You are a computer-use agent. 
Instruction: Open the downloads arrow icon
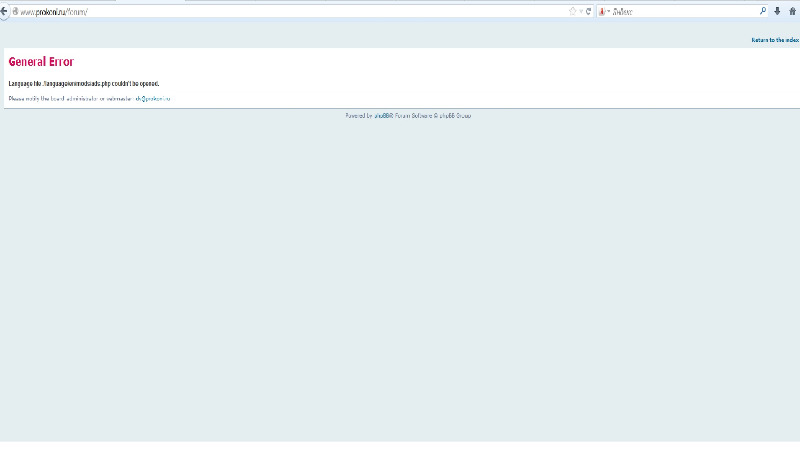point(777,11)
